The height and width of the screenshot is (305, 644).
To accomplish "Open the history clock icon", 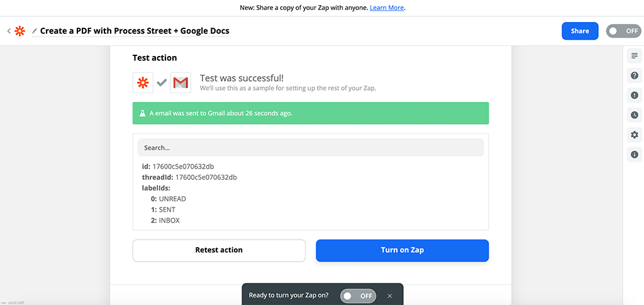I will [x=634, y=115].
